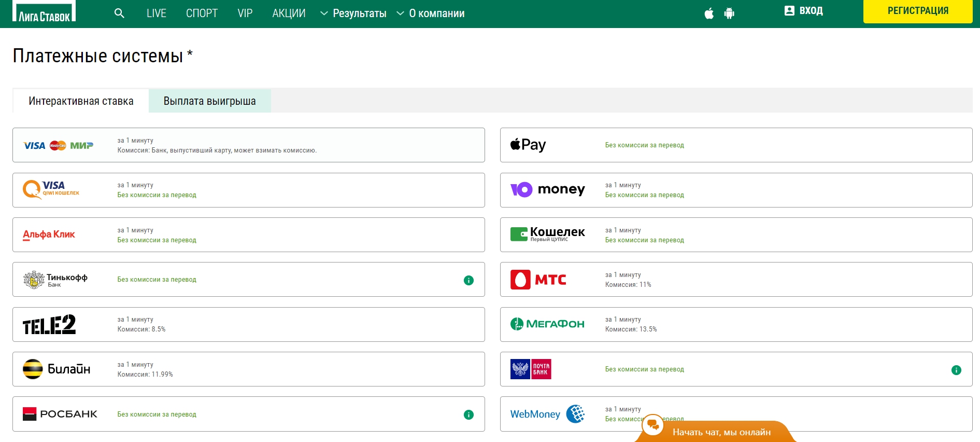This screenshot has width=980, height=442.
Task: Go to the АКЦИИ section
Action: (x=289, y=13)
